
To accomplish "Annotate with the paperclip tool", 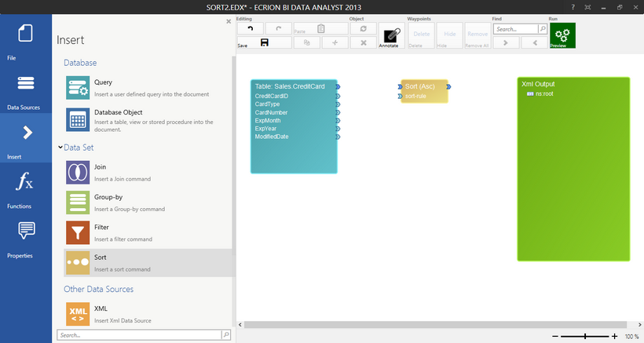I will [392, 35].
